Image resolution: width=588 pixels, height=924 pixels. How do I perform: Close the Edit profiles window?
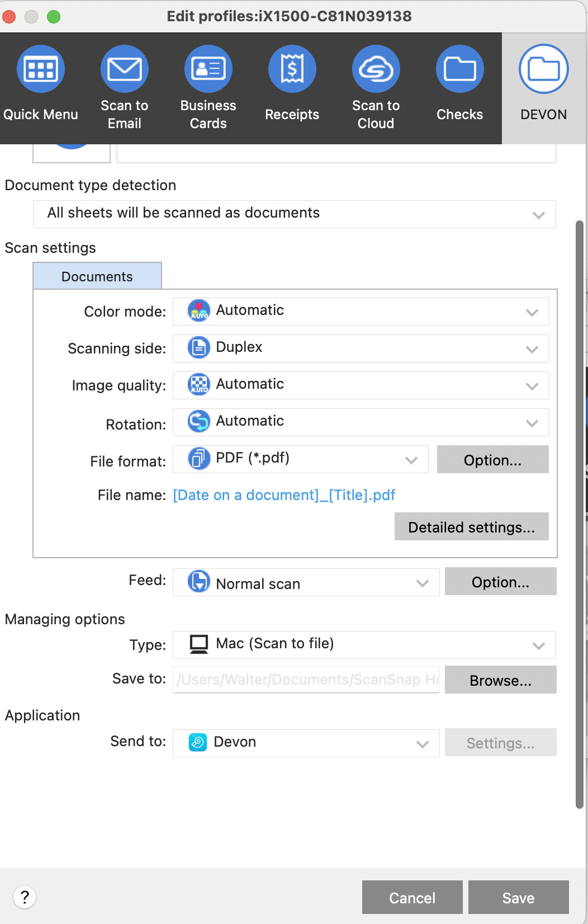tap(9, 17)
